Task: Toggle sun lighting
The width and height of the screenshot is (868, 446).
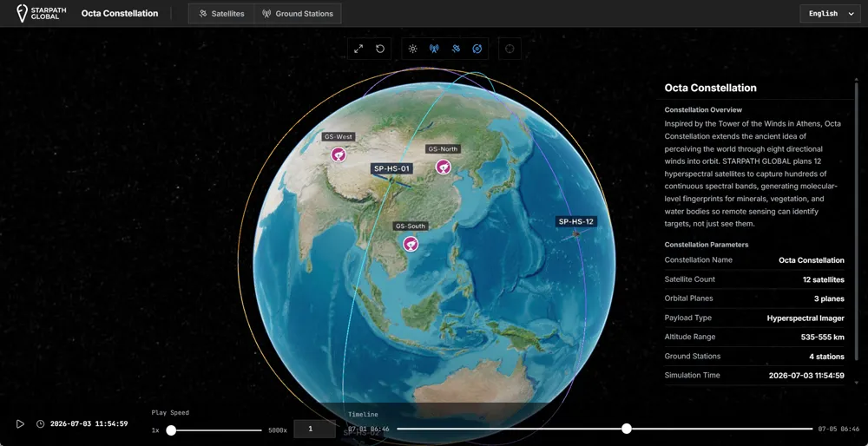Action: (x=412, y=49)
